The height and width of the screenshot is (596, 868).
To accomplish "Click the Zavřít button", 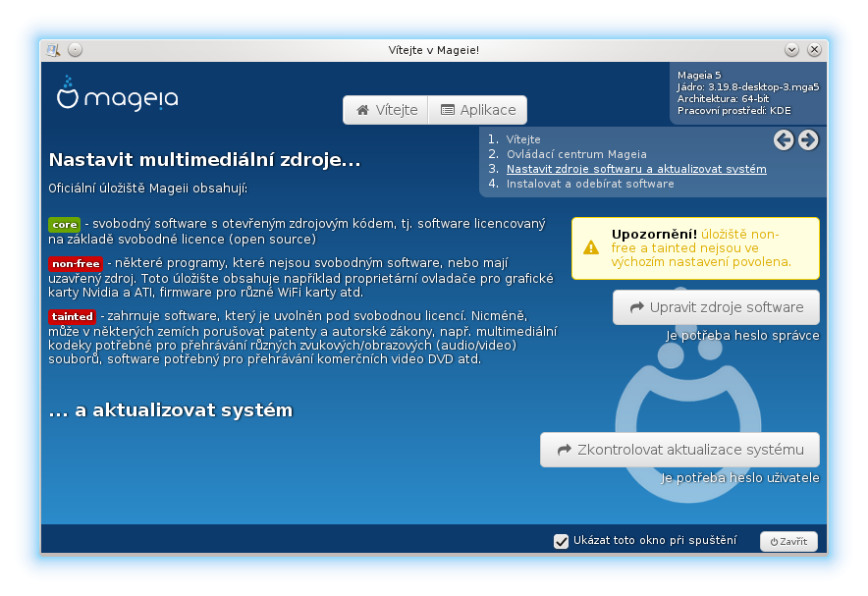I will pyautogui.click(x=788, y=541).
